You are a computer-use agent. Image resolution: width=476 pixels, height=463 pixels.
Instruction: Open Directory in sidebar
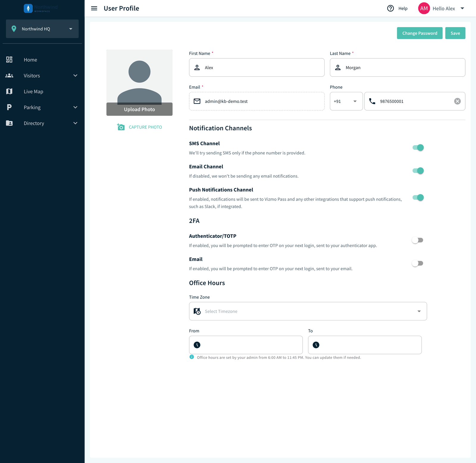pyautogui.click(x=34, y=123)
